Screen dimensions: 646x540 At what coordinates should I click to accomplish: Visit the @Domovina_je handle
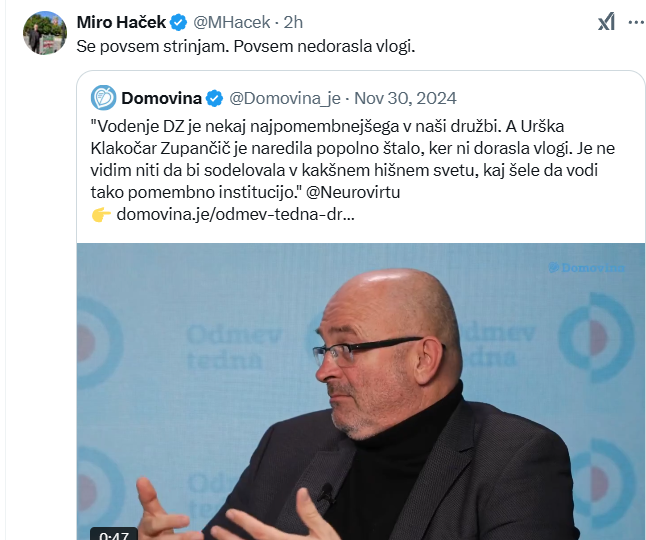click(x=285, y=98)
